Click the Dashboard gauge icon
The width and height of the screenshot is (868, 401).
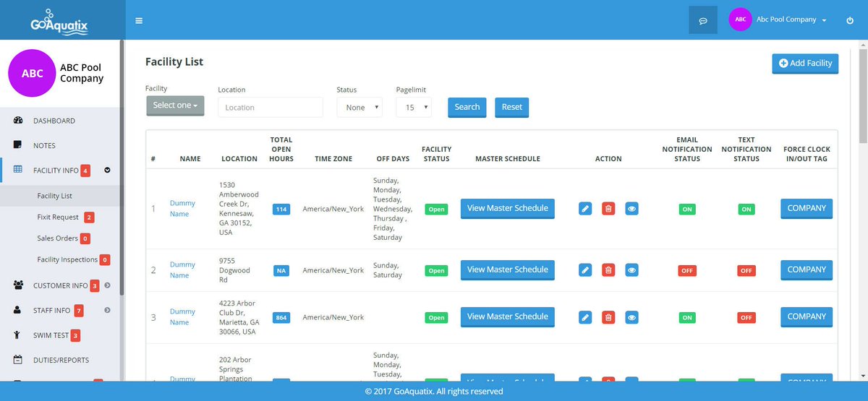pos(18,121)
